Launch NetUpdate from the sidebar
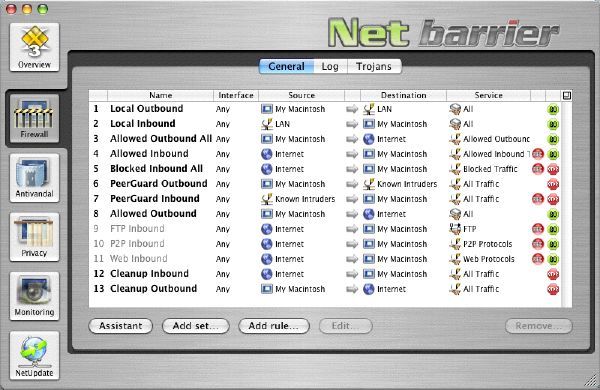The width and height of the screenshot is (600, 390). 34,355
